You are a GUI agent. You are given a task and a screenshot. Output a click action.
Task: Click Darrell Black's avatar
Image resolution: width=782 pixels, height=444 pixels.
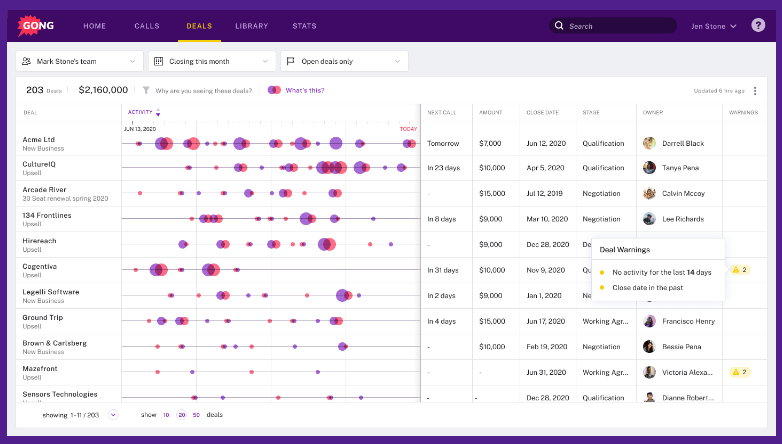tap(649, 143)
